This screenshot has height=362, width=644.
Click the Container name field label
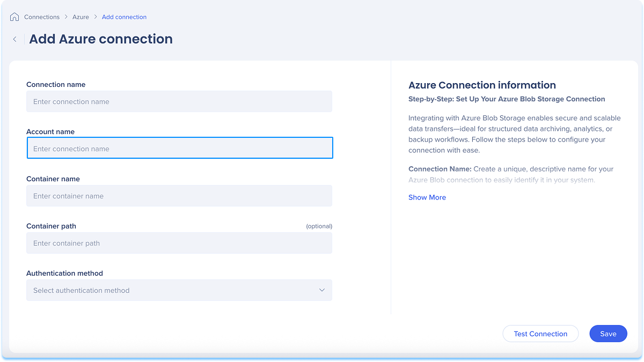pyautogui.click(x=53, y=179)
